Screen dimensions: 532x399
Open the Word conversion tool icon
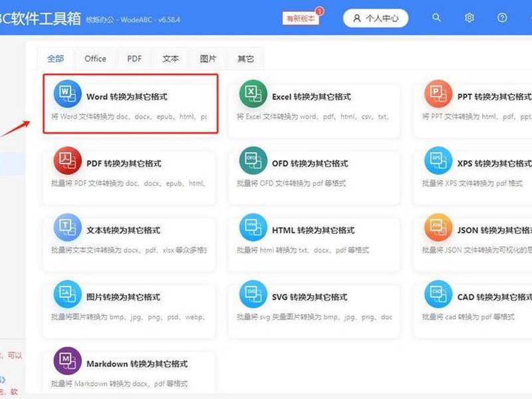[68, 94]
